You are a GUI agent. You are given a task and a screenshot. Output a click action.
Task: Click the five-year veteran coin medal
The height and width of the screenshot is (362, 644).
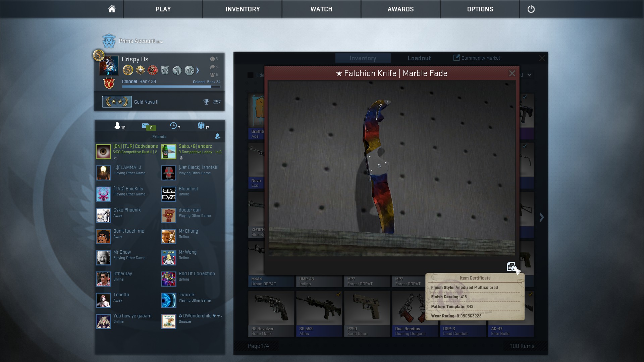pyautogui.click(x=128, y=70)
